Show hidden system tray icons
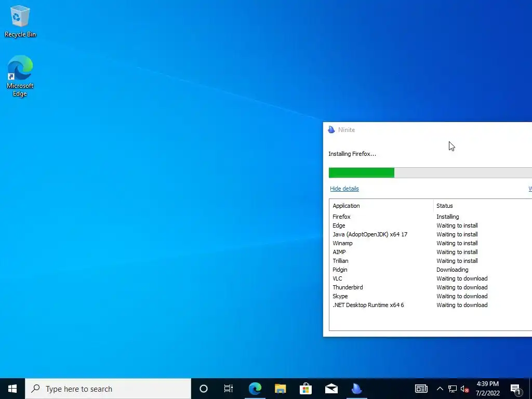This screenshot has height=399, width=532. [440, 389]
